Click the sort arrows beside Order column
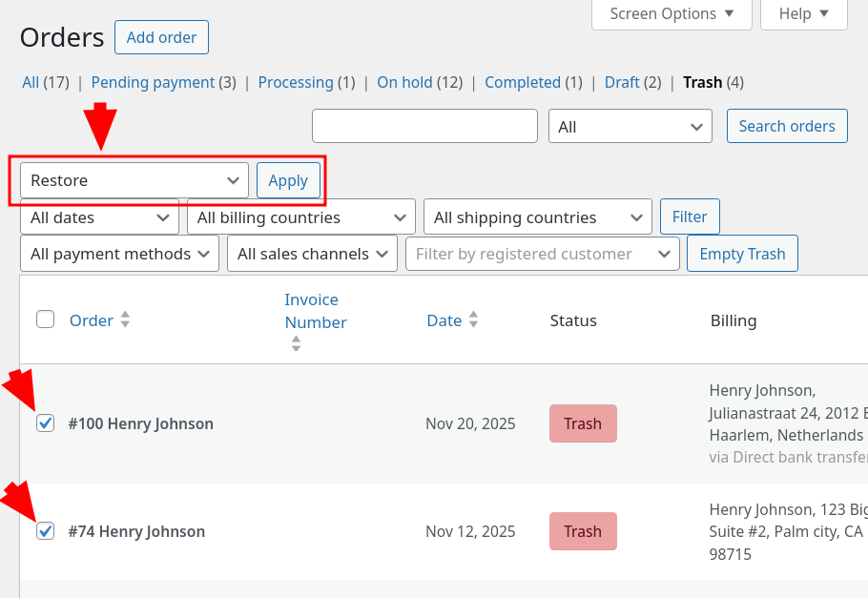Screen dimensions: 868x598 pyautogui.click(x=125, y=320)
